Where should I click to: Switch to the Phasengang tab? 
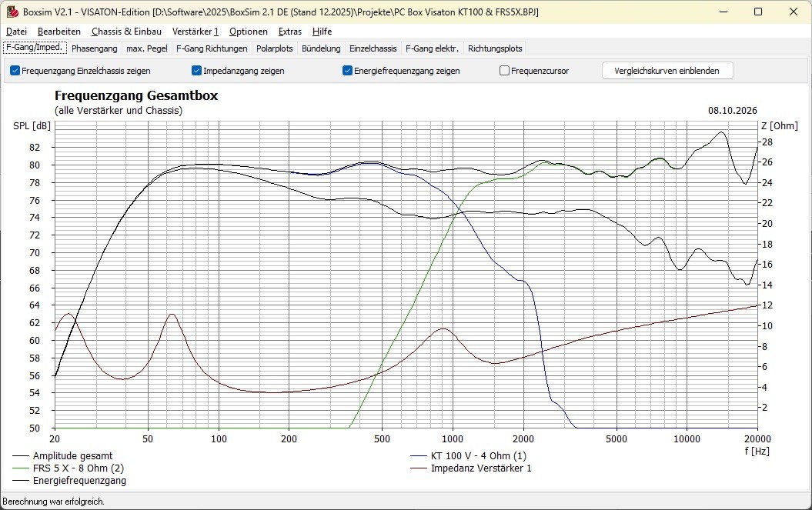[x=94, y=48]
